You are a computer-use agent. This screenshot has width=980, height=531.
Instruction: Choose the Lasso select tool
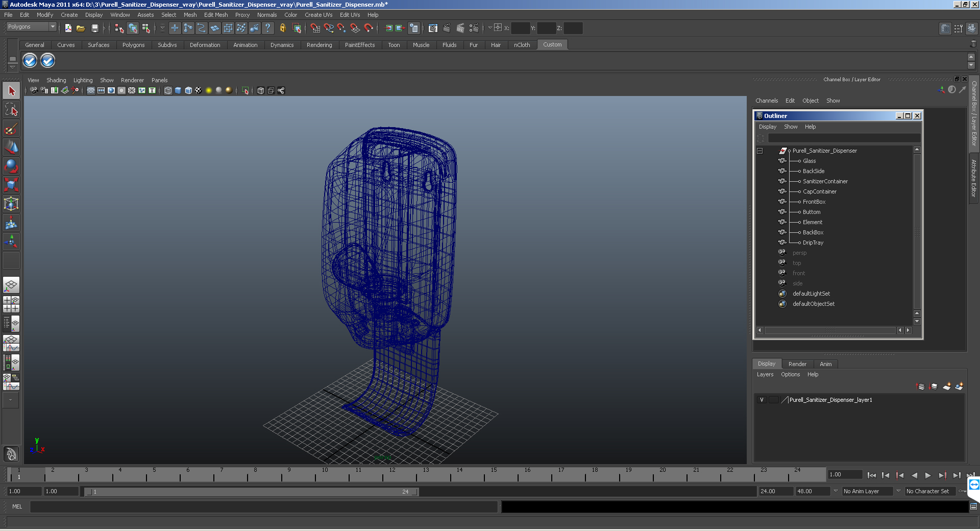(11, 109)
